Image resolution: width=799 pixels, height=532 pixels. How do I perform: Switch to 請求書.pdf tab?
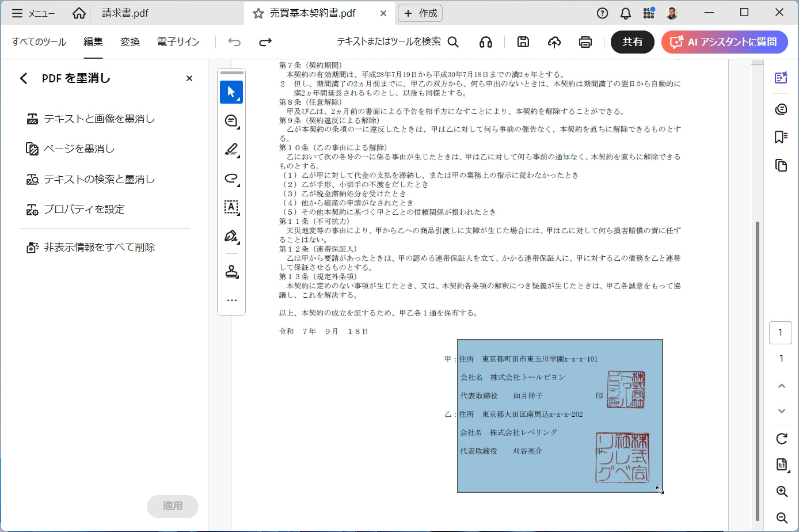tap(125, 13)
